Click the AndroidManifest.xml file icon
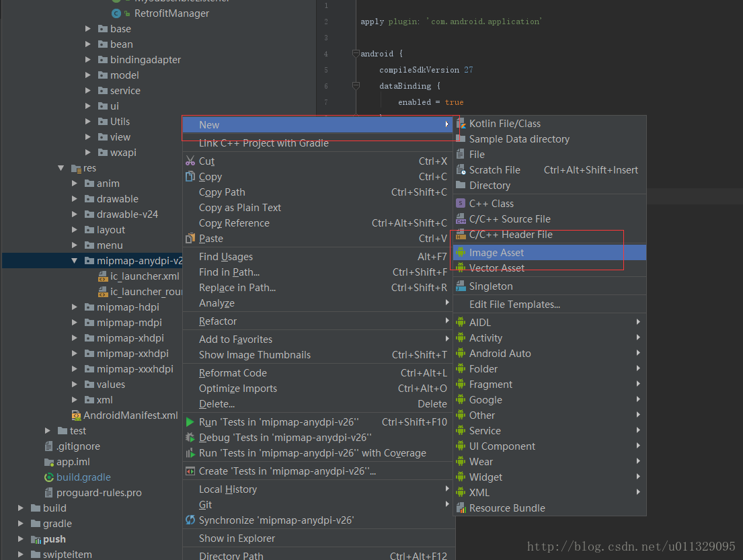 tap(76, 415)
